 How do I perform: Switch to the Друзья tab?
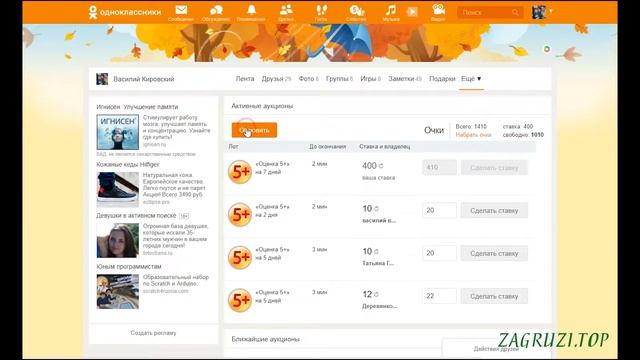point(276,78)
